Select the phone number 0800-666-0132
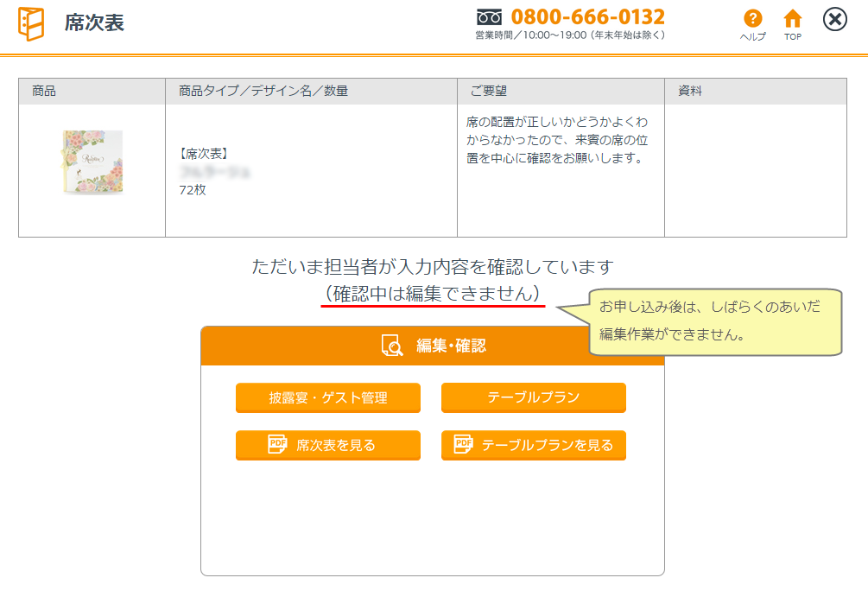 click(x=587, y=16)
